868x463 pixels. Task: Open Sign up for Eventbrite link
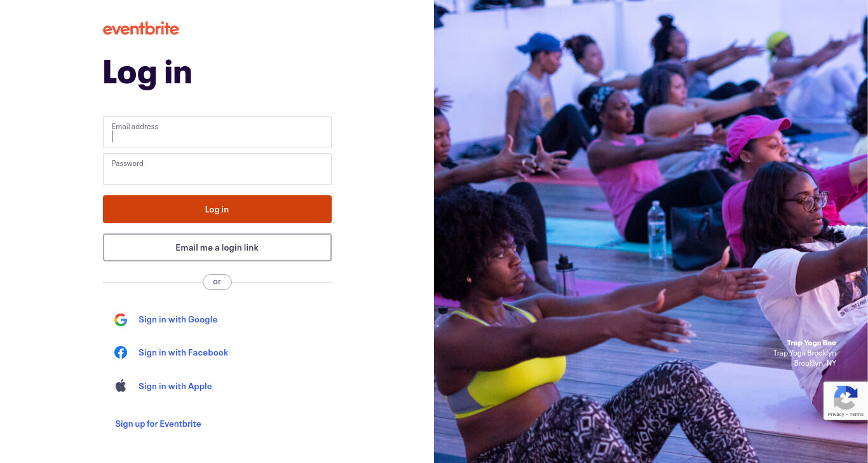[158, 424]
